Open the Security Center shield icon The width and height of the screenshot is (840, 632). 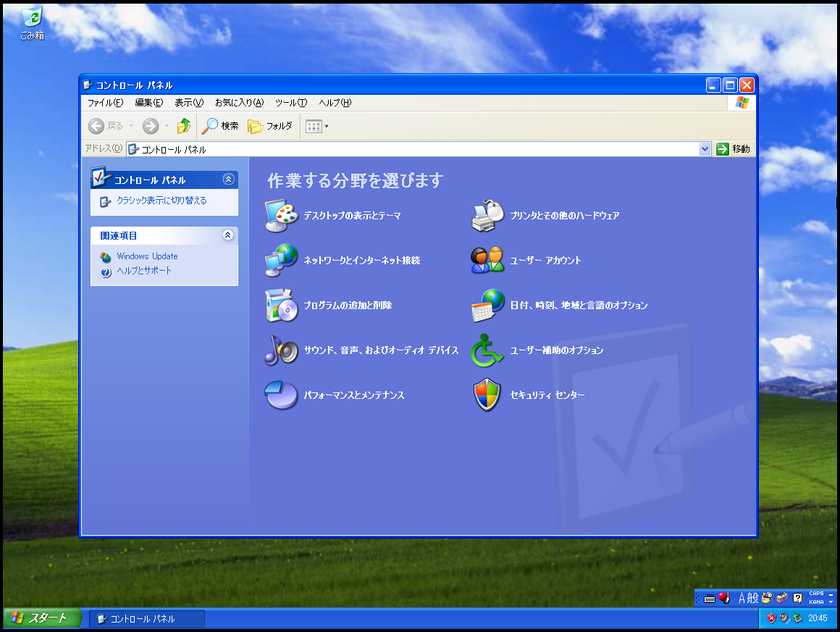point(487,395)
